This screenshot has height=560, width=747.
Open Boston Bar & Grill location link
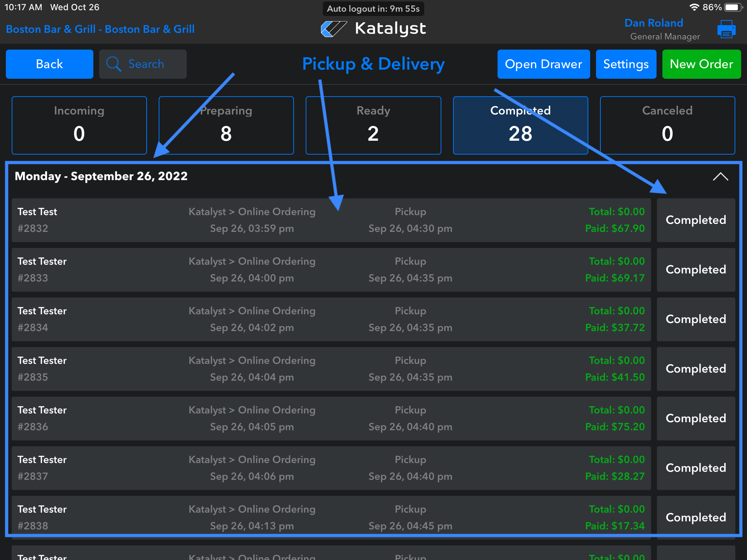pos(100,29)
